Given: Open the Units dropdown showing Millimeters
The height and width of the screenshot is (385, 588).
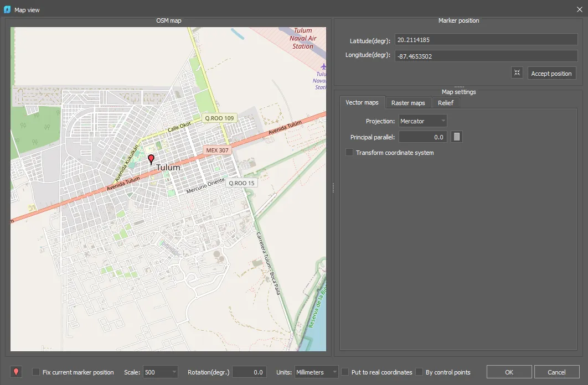Looking at the screenshot, I should tap(316, 372).
